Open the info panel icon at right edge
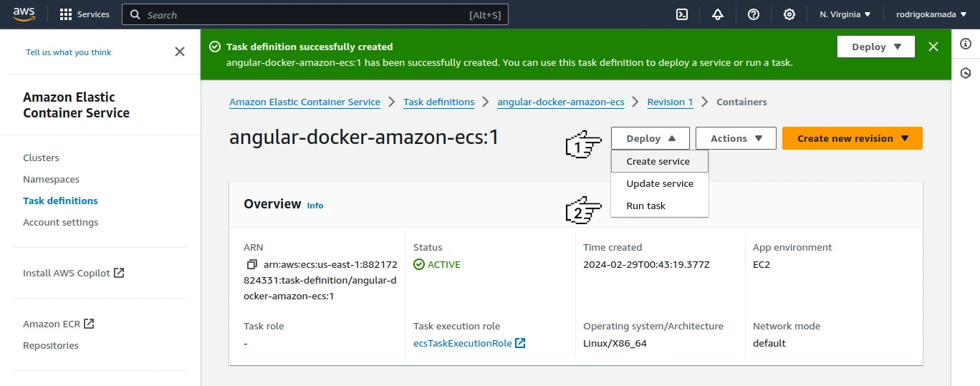 [x=966, y=44]
